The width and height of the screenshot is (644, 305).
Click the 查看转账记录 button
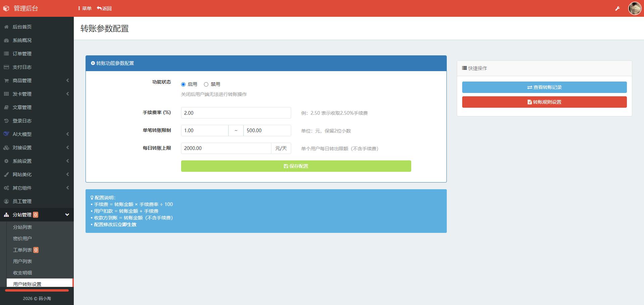(x=544, y=87)
